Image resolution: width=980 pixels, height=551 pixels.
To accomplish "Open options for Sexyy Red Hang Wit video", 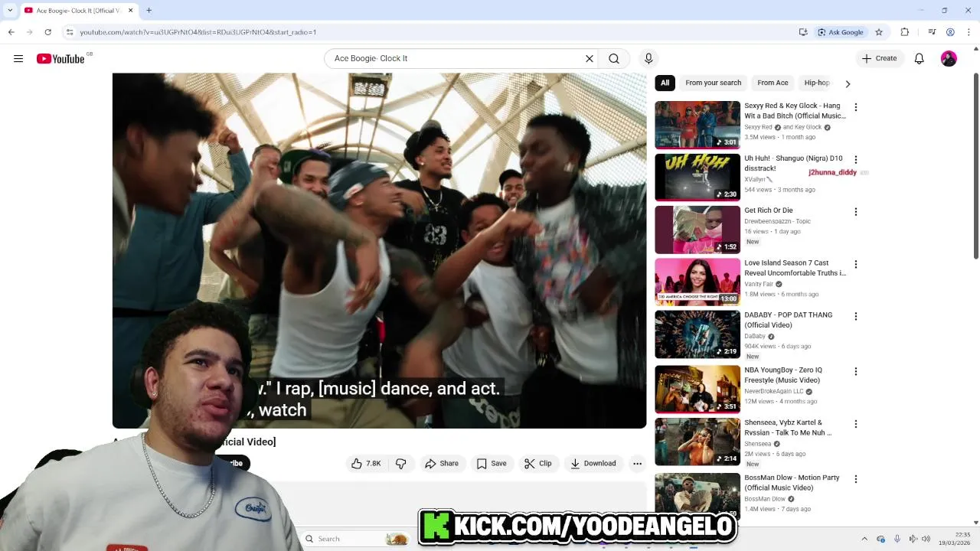I will point(856,107).
